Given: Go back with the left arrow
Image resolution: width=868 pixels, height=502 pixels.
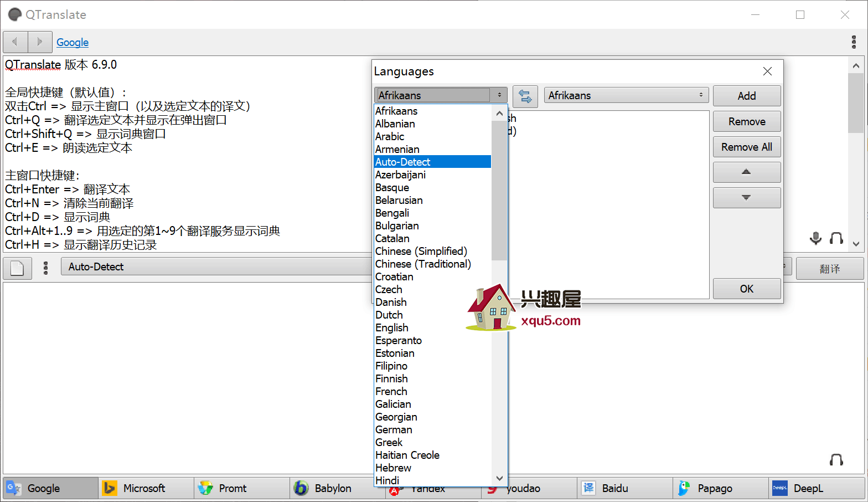Looking at the screenshot, I should tap(15, 42).
